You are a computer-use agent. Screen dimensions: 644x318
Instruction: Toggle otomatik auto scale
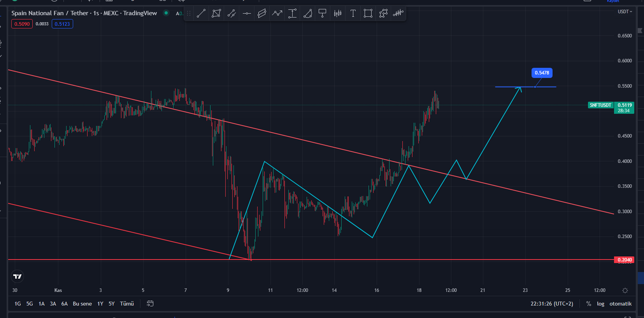click(x=620, y=303)
